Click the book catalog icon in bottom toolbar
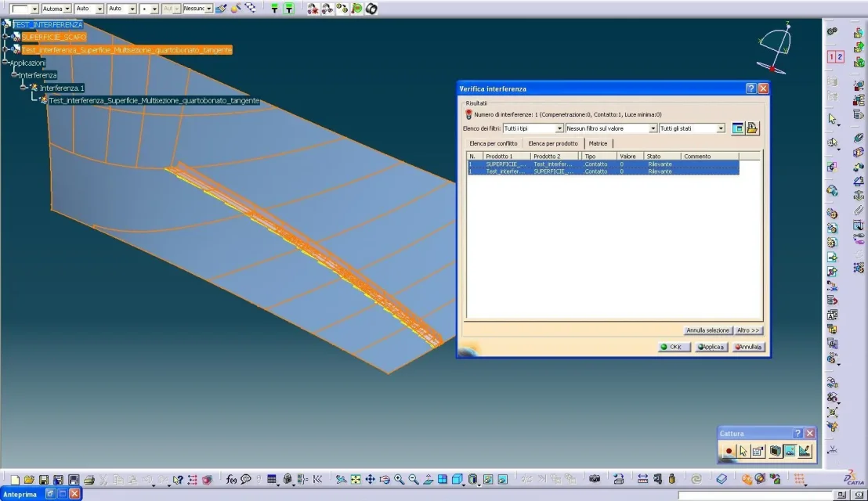868x501 pixels. click(x=722, y=479)
